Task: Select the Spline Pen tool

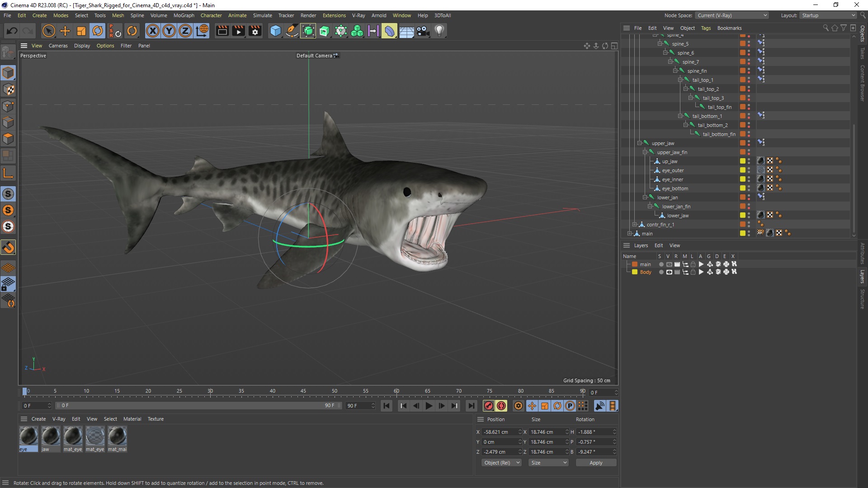Action: click(292, 31)
